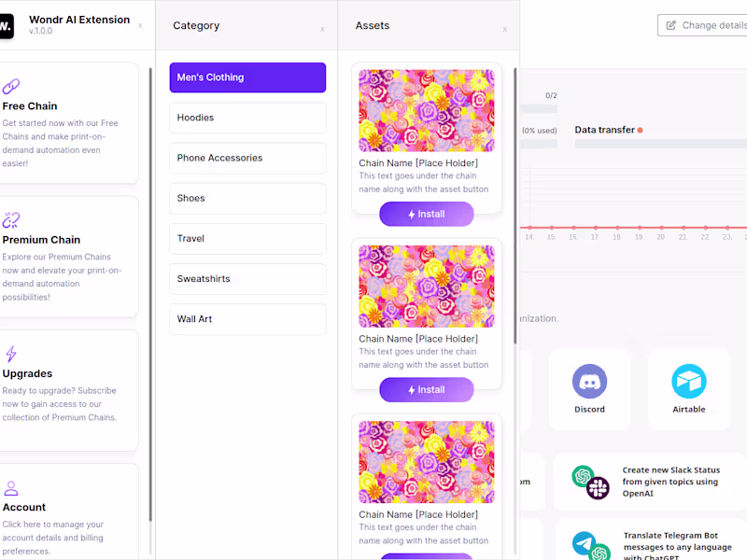Click the Premium Chain broken-link icon

point(11,220)
